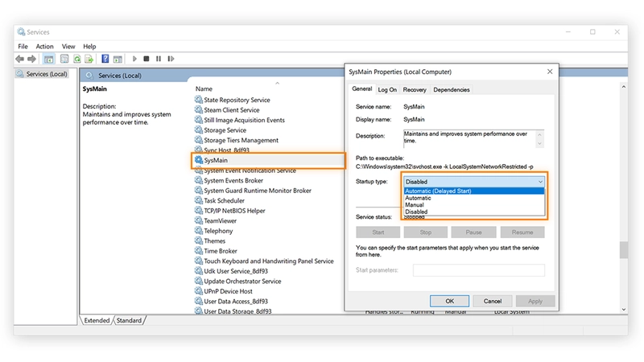Click gear icon beside Storage Service

click(199, 130)
